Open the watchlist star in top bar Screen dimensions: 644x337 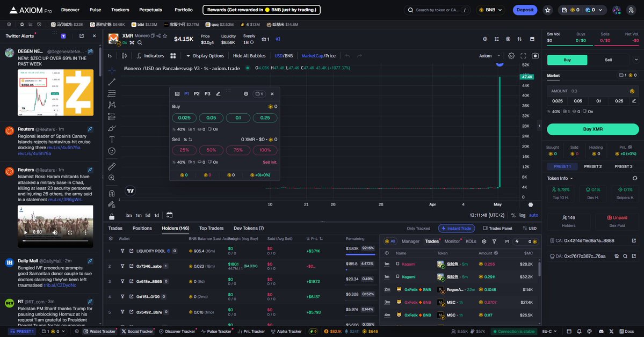(x=547, y=10)
